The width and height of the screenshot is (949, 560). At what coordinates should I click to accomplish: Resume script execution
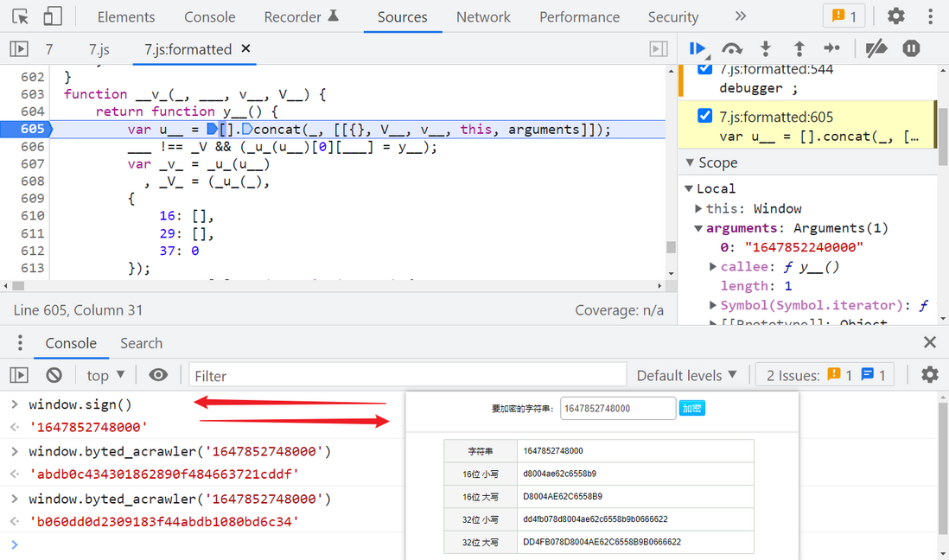pos(697,48)
